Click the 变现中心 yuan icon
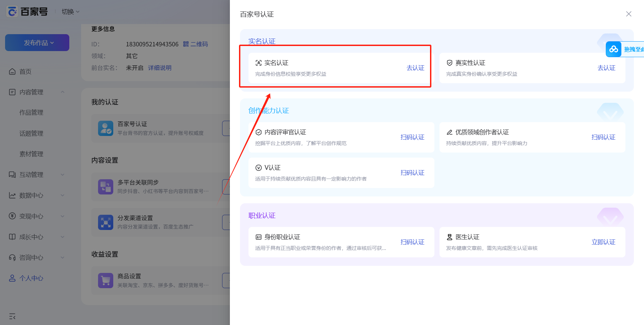The height and width of the screenshot is (325, 644). 12,216
